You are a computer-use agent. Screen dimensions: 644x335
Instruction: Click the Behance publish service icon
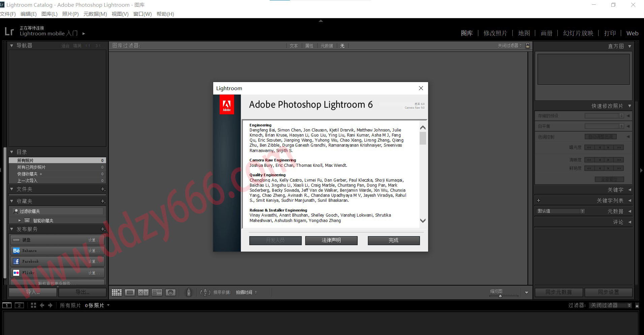(x=16, y=251)
